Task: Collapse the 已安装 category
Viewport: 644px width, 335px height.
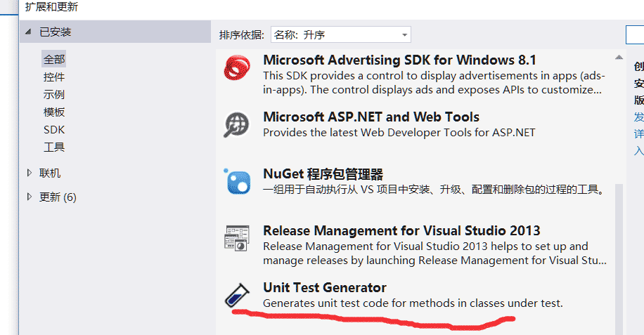Action: click(x=29, y=32)
